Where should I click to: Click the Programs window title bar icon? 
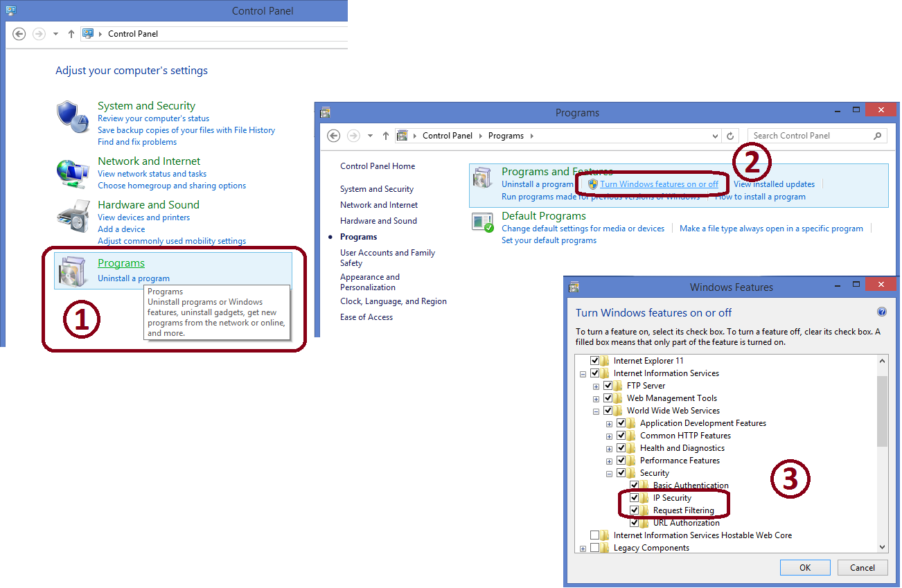tap(326, 112)
